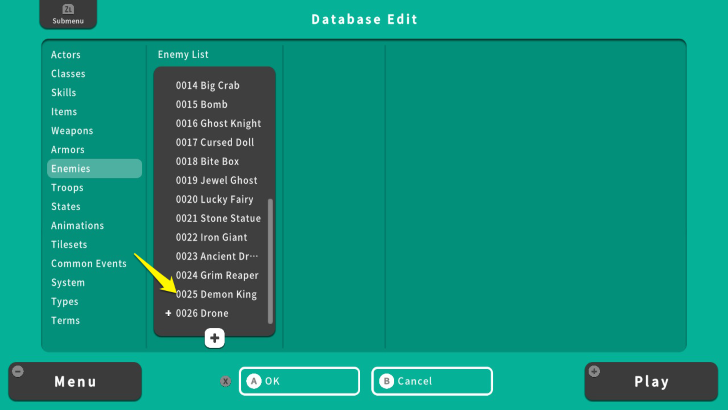Open the Armors database category

pyautogui.click(x=68, y=150)
